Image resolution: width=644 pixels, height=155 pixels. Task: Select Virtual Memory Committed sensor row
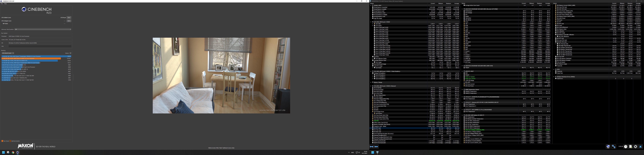415,7
